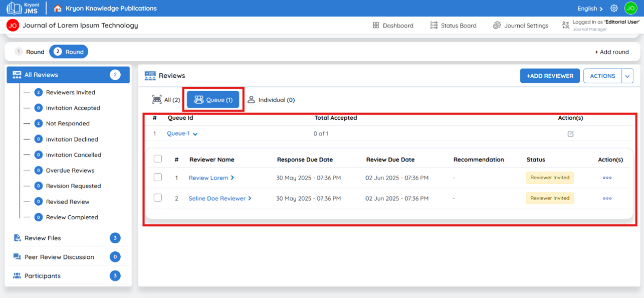Filter by Revision Requested
644x298 pixels.
74,186
